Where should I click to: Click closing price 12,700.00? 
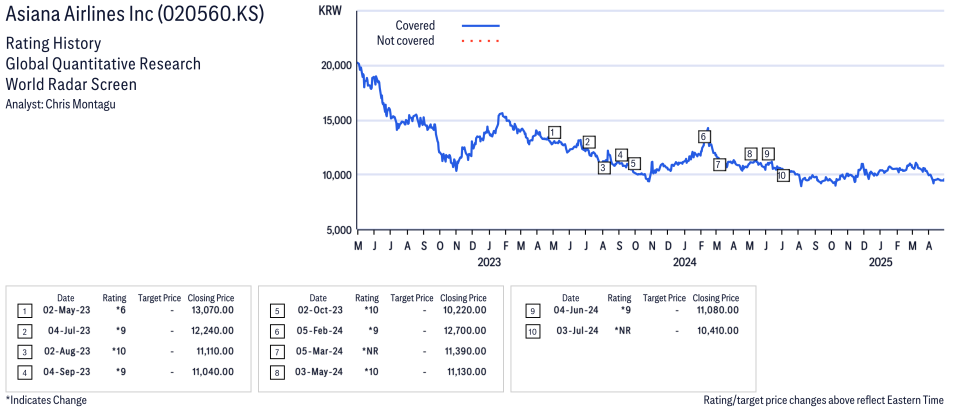point(464,331)
